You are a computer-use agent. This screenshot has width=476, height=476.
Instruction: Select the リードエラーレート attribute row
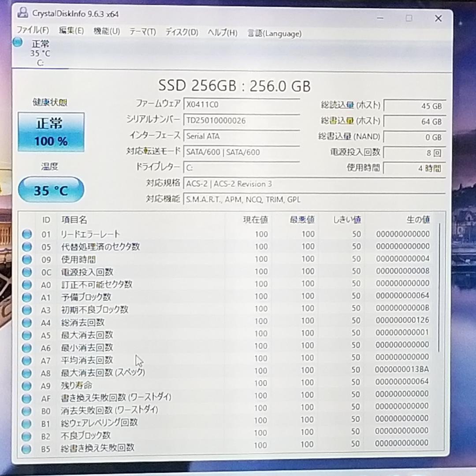[x=226, y=234]
